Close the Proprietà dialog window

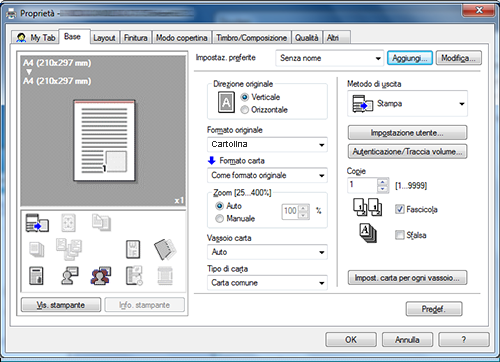tap(479, 10)
